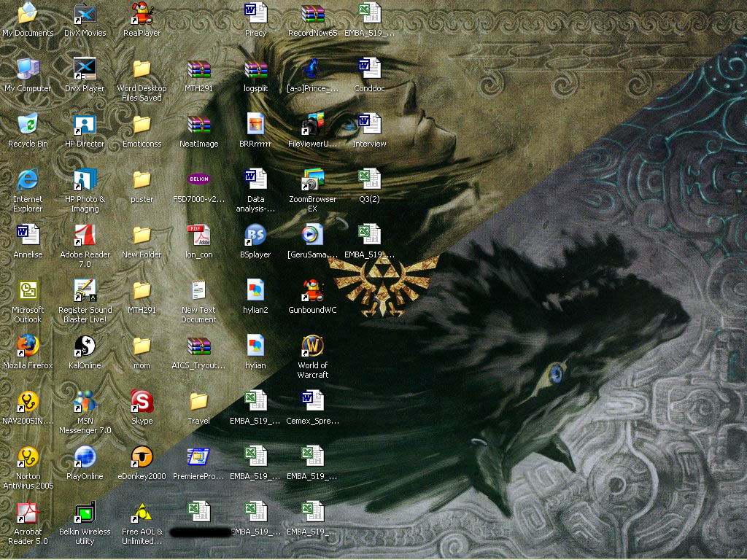Click the Mozilla Firefox shortcut
This screenshot has height=560, width=747.
click(28, 346)
